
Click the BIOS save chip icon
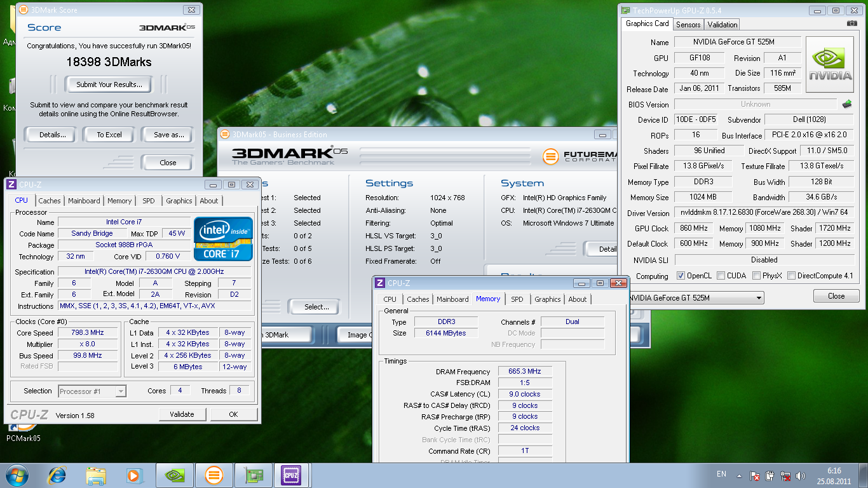tap(847, 104)
